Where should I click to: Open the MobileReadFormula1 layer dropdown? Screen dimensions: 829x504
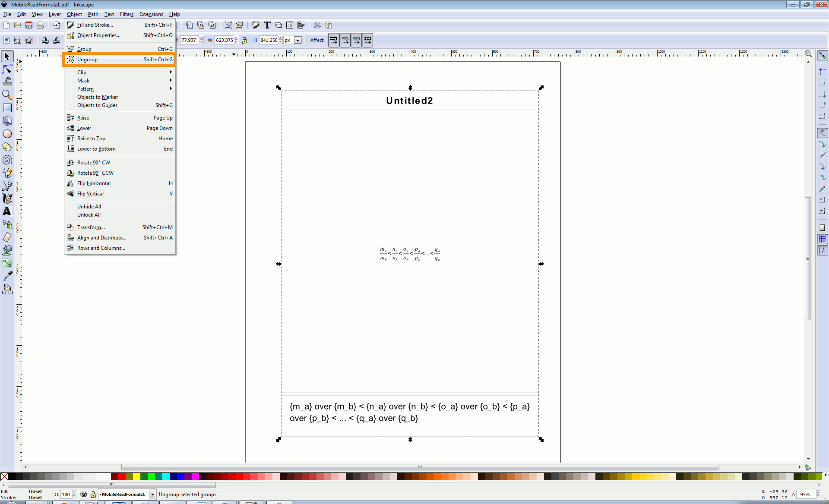click(x=152, y=495)
